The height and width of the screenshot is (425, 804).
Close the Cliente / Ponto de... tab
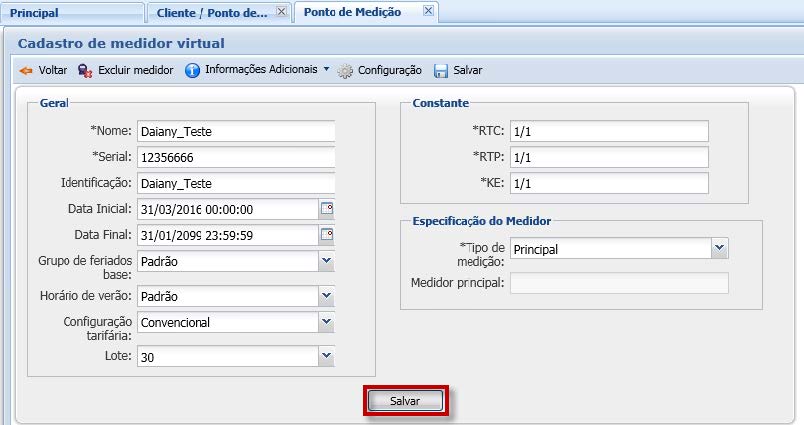click(281, 11)
